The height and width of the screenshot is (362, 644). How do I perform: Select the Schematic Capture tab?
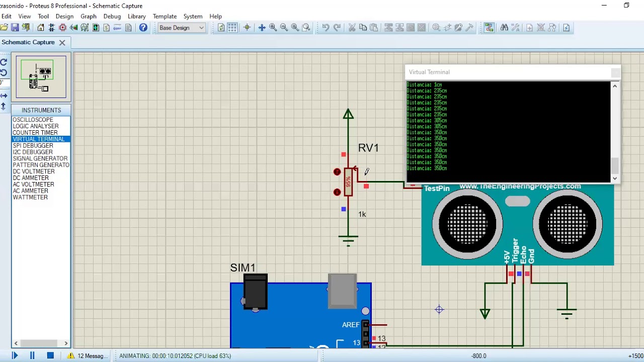[28, 42]
